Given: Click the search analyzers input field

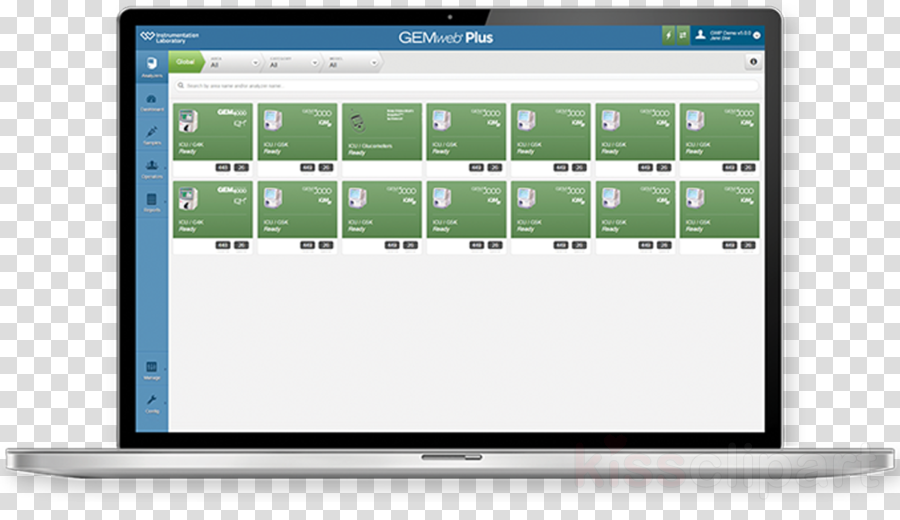Looking at the screenshot, I should [x=466, y=86].
